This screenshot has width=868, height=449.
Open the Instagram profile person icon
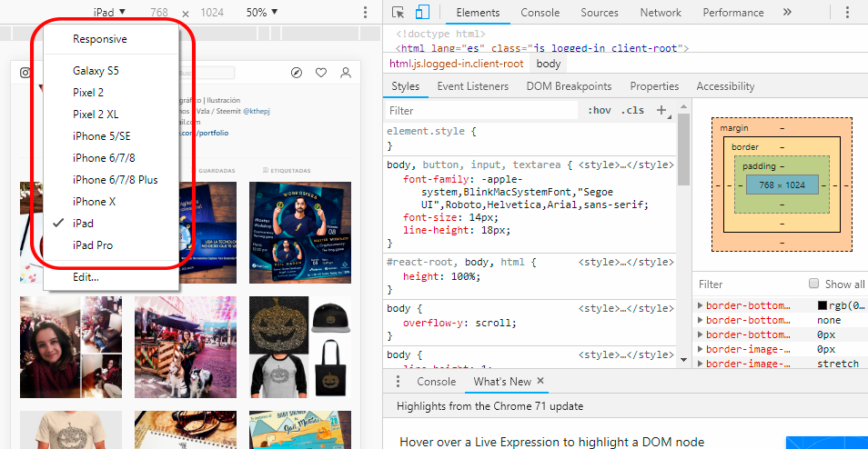pyautogui.click(x=346, y=73)
